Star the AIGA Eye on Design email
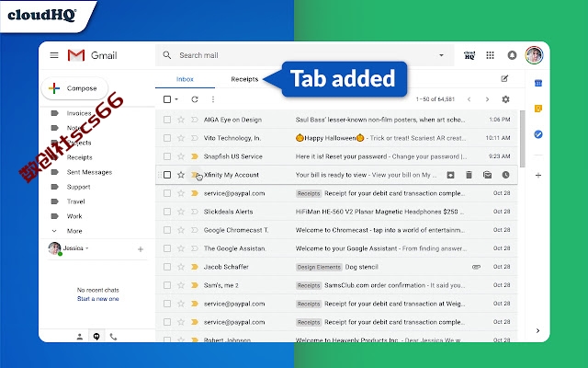 tap(181, 120)
